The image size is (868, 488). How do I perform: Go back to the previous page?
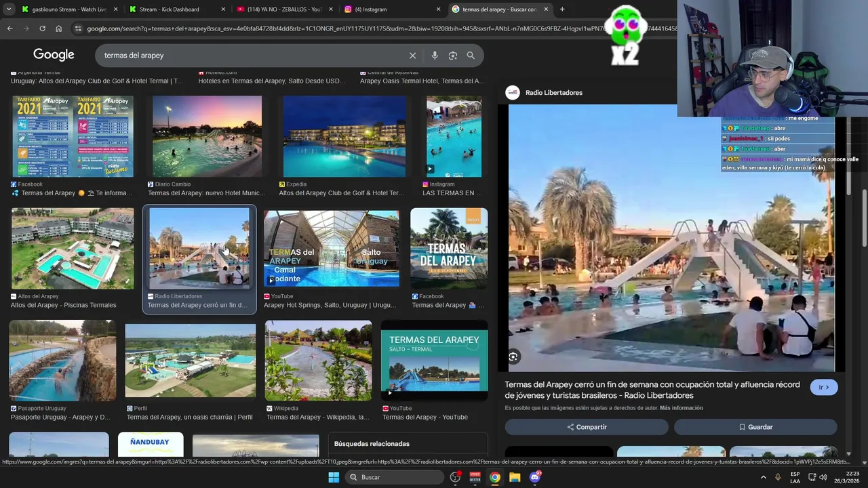click(x=9, y=28)
